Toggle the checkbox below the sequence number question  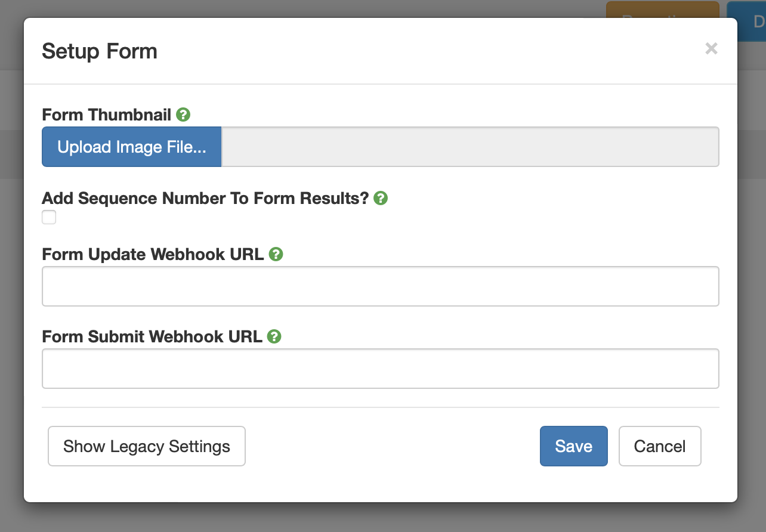pos(48,217)
